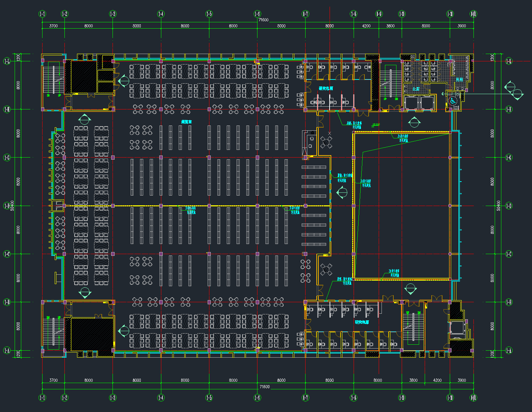Click the 女厕 restroom label
Image resolution: width=532 pixels, height=412 pixels.
[416, 89]
